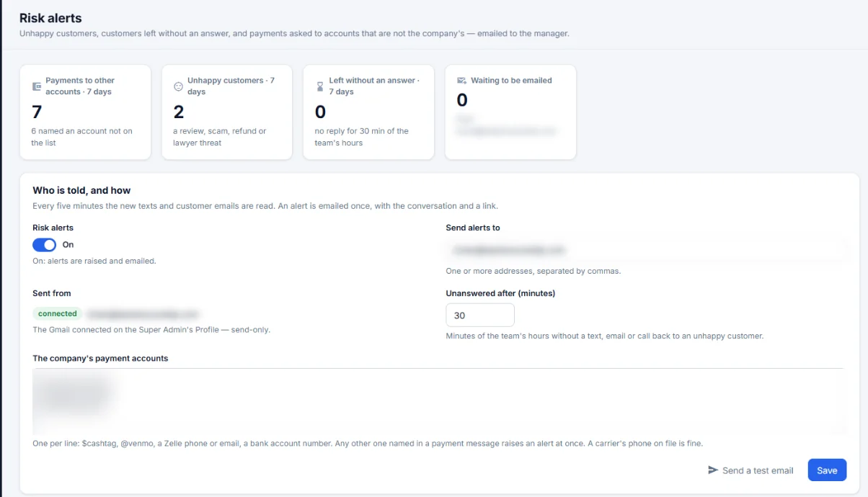Click 'no reply for 30 min of the team's hours'
This screenshot has width=868, height=497.
(x=362, y=137)
